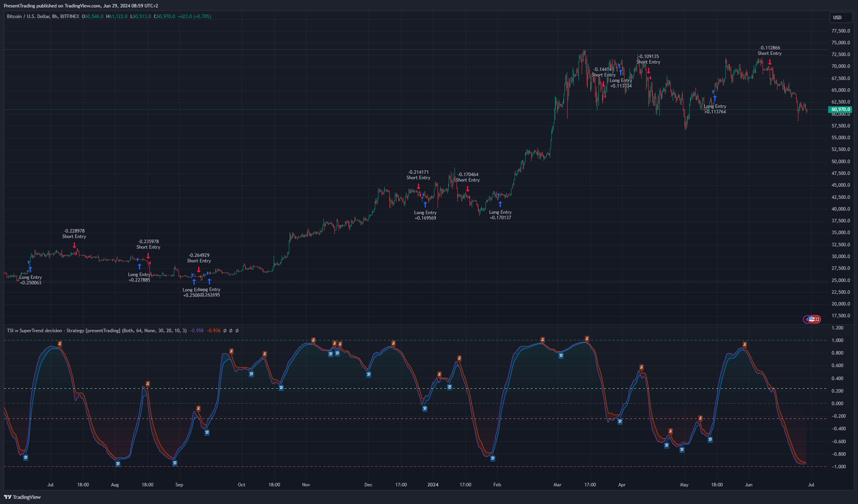The image size is (858, 504).
Task: Click the Apr label on the time axis
Action: (x=622, y=485)
